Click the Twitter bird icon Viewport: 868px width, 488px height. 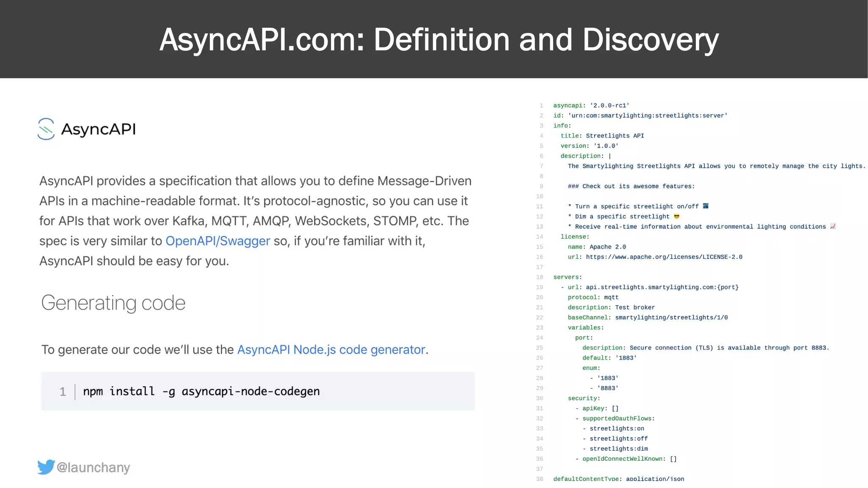click(x=46, y=467)
